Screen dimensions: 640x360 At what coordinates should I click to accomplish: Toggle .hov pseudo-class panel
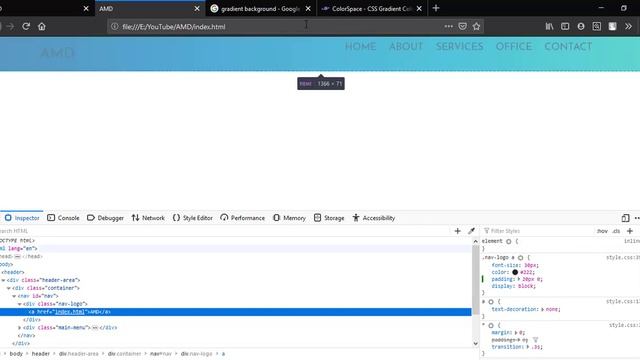(602, 231)
